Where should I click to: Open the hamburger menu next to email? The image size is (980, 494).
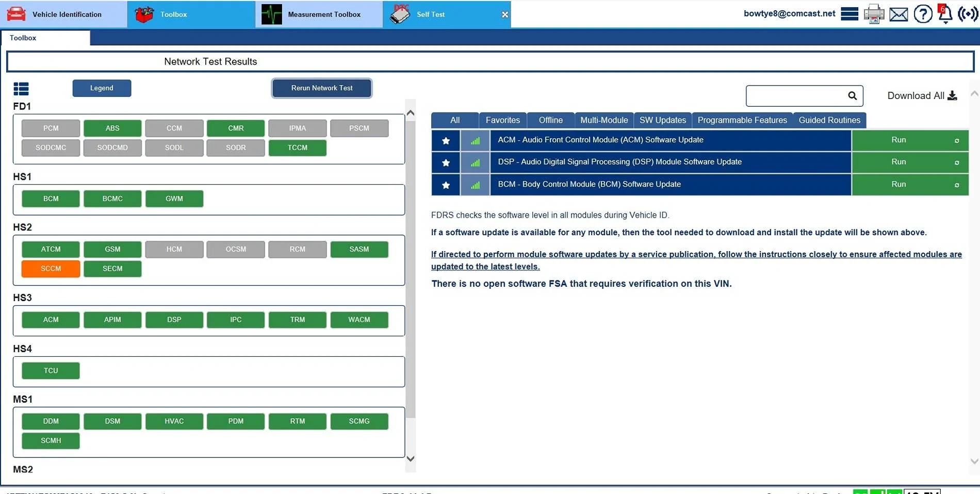click(x=849, y=14)
